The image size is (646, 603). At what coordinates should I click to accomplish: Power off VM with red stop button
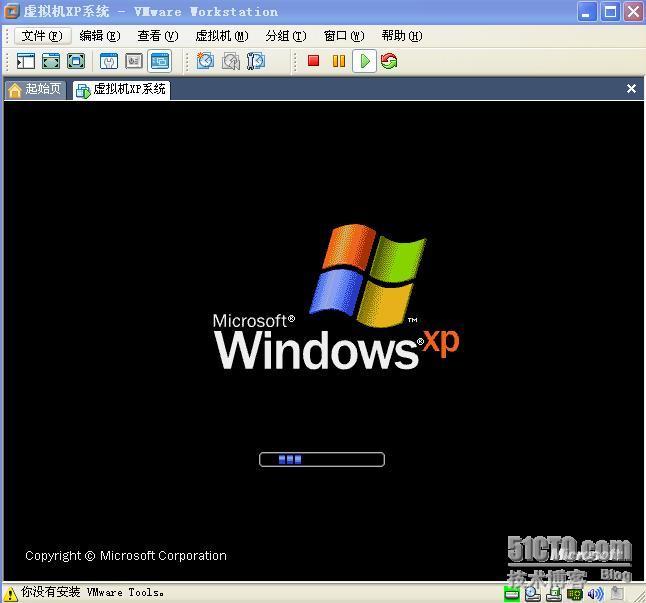(314, 61)
